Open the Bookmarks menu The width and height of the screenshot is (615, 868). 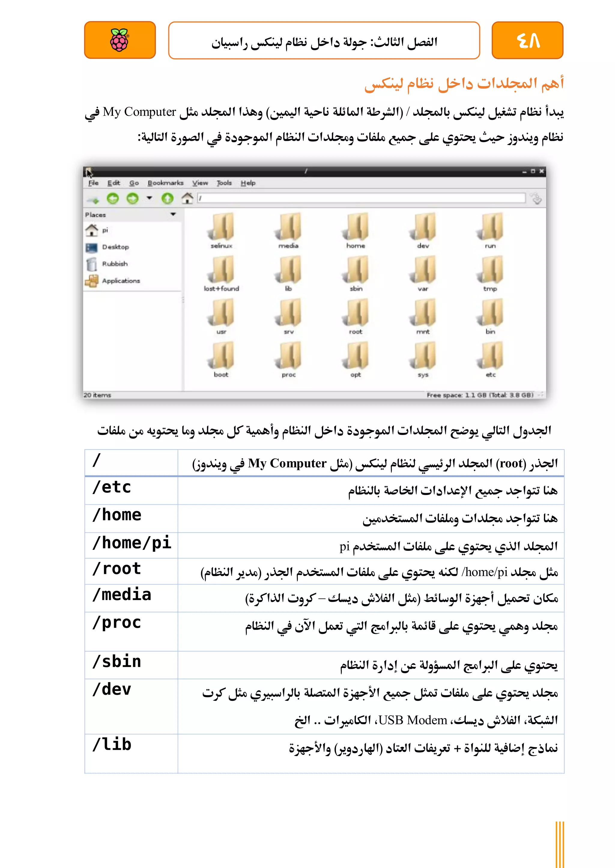point(165,183)
